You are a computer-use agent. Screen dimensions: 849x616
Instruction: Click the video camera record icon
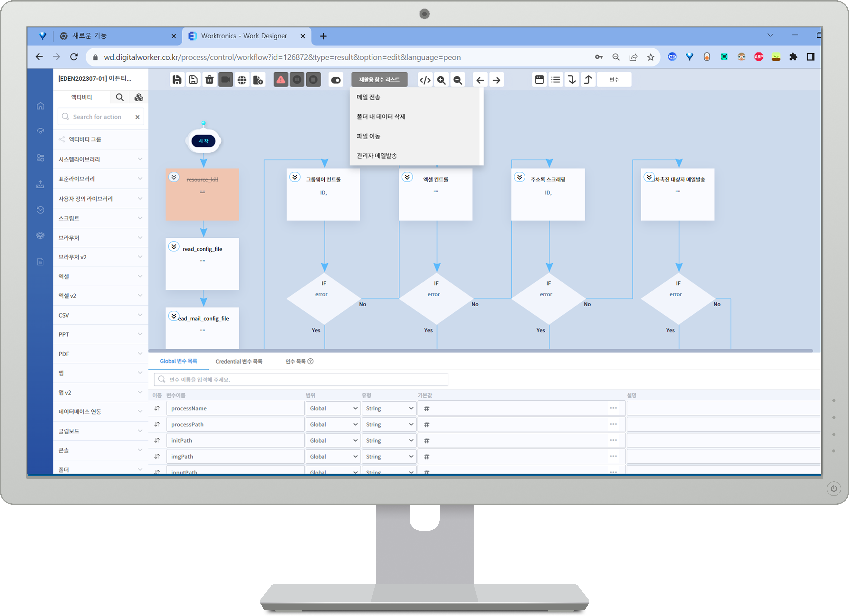pos(226,80)
